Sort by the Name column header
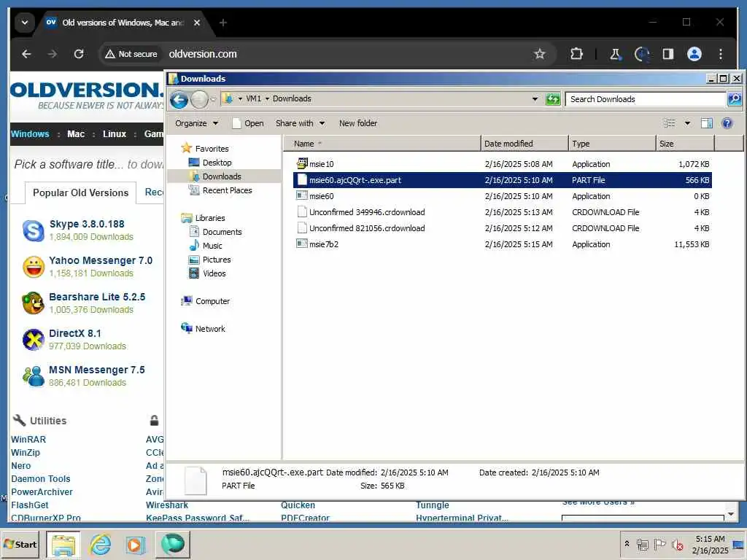Viewport: 747px width, 560px height. (x=382, y=144)
